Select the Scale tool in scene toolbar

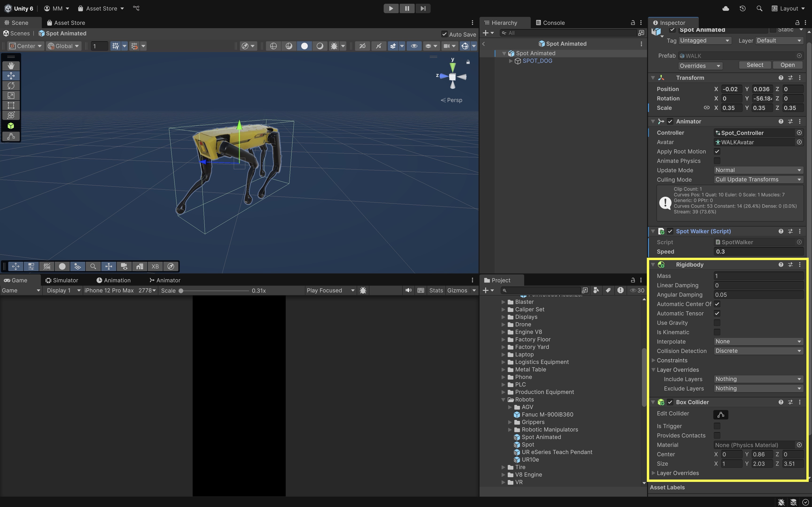point(11,96)
